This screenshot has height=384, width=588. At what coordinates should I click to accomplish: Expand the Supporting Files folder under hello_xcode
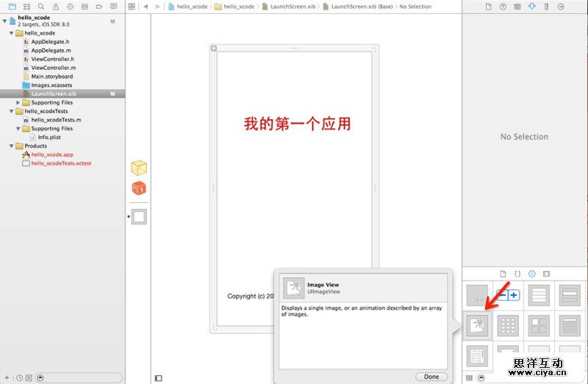[x=18, y=103]
